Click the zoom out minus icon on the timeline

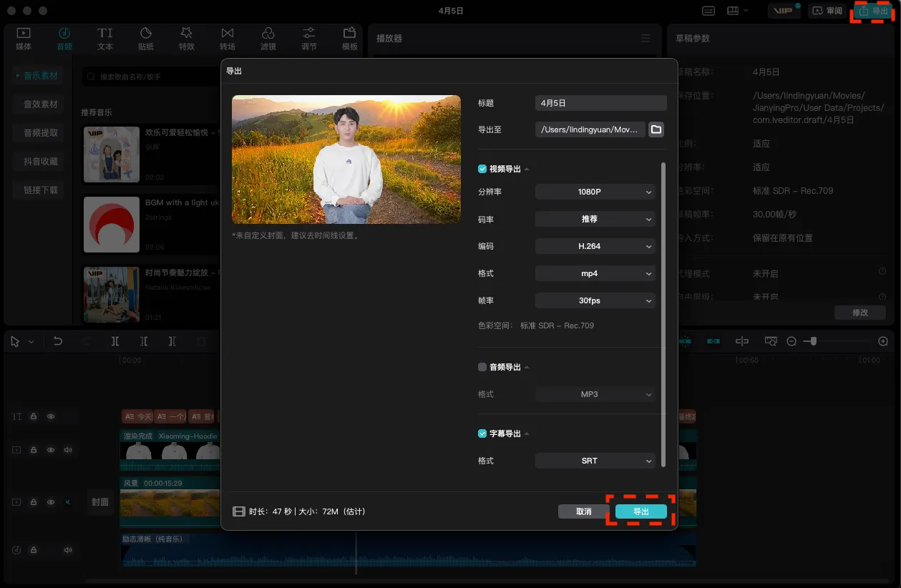coord(792,341)
